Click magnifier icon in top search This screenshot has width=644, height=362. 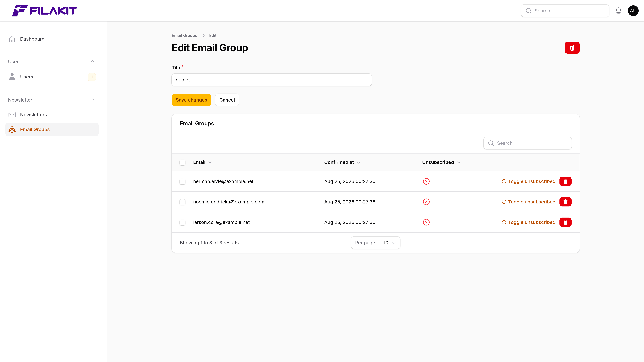[x=529, y=11]
